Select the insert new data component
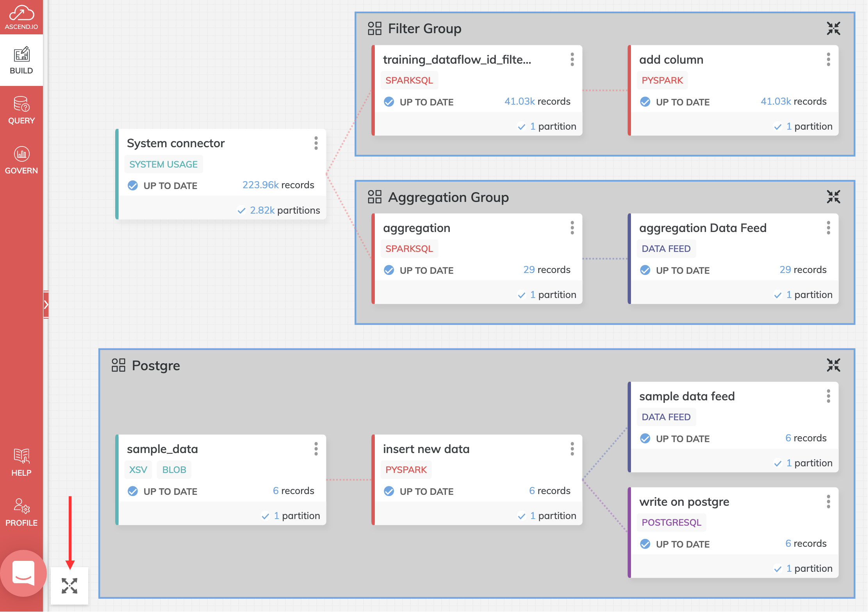 pos(426,449)
